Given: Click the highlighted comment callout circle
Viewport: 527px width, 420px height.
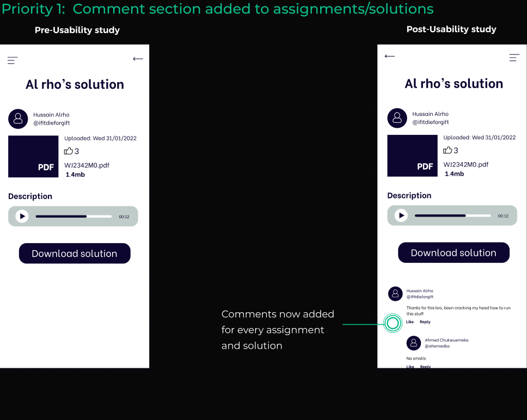Looking at the screenshot, I should point(393,324).
